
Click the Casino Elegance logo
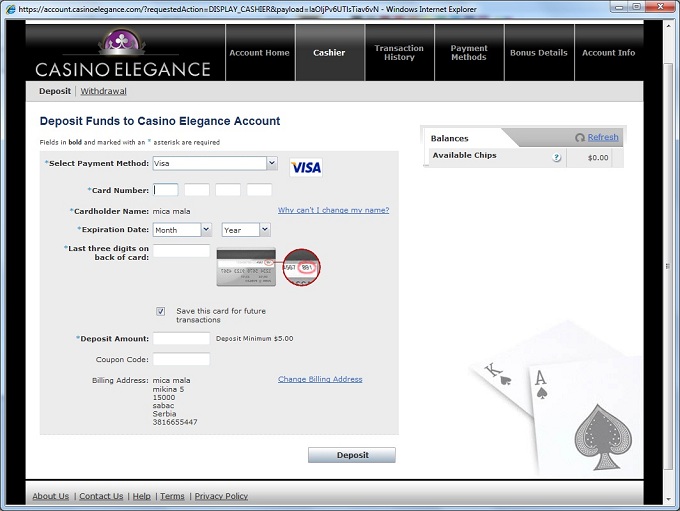tap(123, 55)
